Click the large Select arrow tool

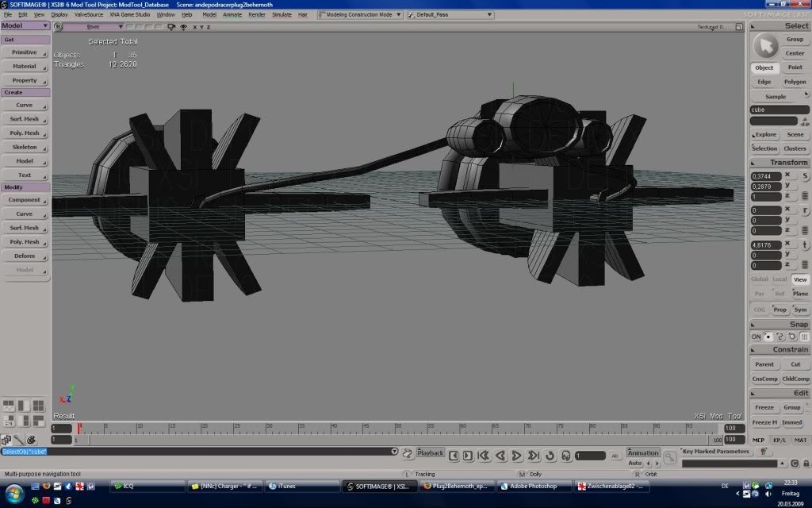tap(765, 46)
